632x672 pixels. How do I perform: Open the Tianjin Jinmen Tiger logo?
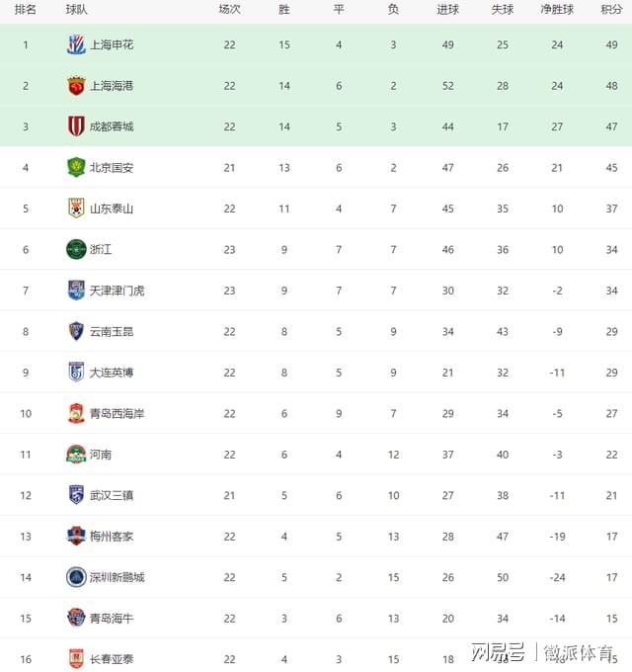click(x=76, y=291)
